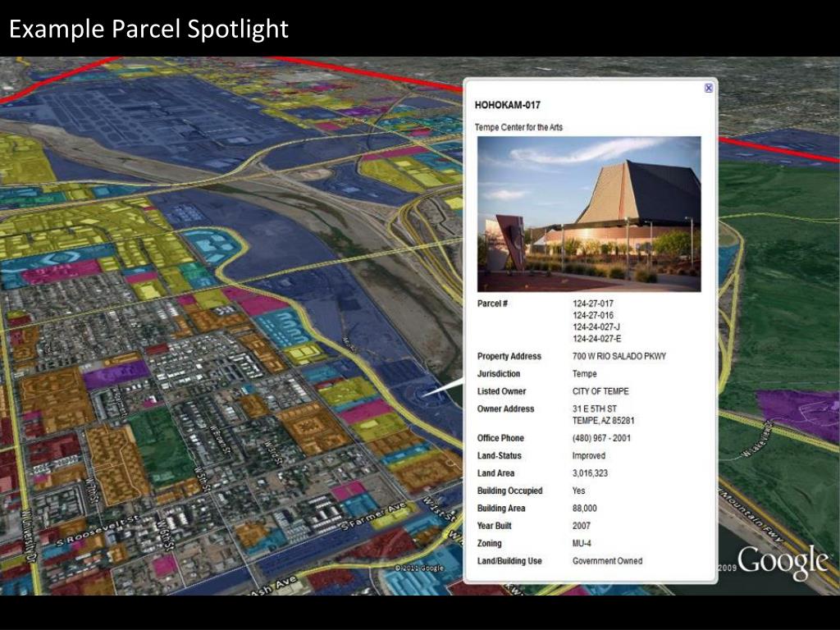The width and height of the screenshot is (840, 630).
Task: Click the 'Example Parcel Spotlight' title
Action: (x=149, y=29)
